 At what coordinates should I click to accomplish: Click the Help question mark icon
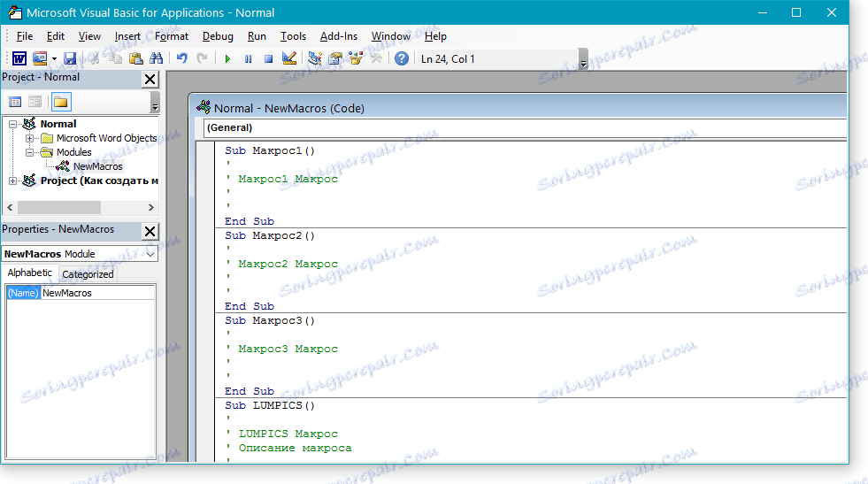(x=402, y=59)
